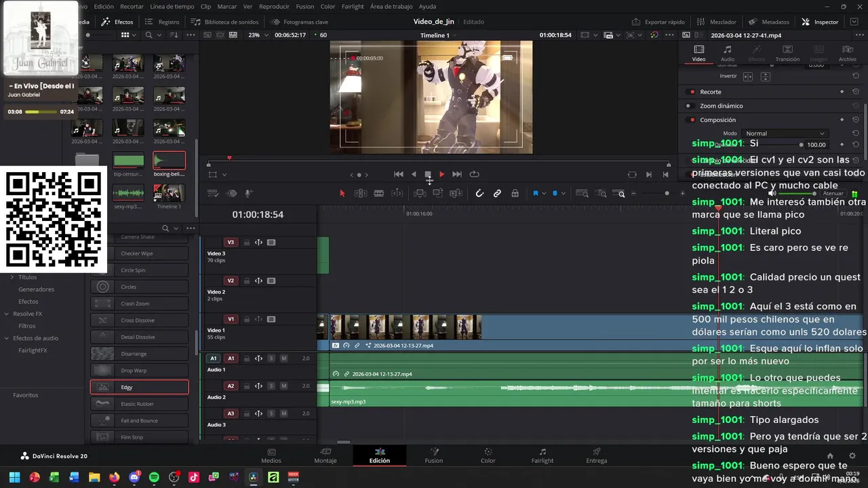Activate the Trim edit mode tool
The width and height of the screenshot is (868, 488).
[x=361, y=194]
